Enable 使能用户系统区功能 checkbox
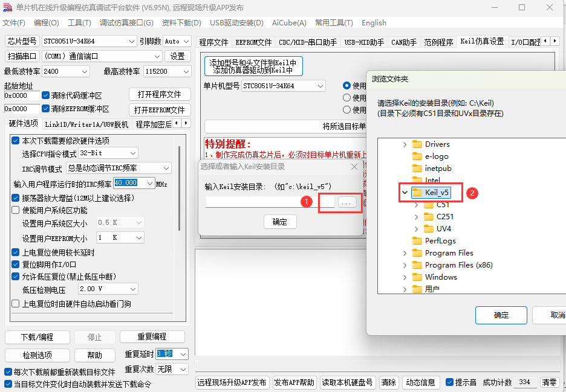 (16, 210)
